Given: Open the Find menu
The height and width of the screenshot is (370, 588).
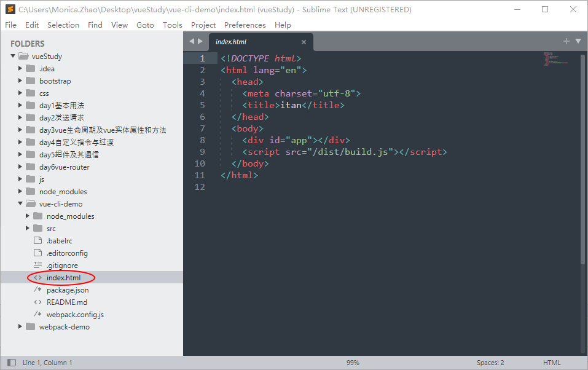Looking at the screenshot, I should click(95, 25).
